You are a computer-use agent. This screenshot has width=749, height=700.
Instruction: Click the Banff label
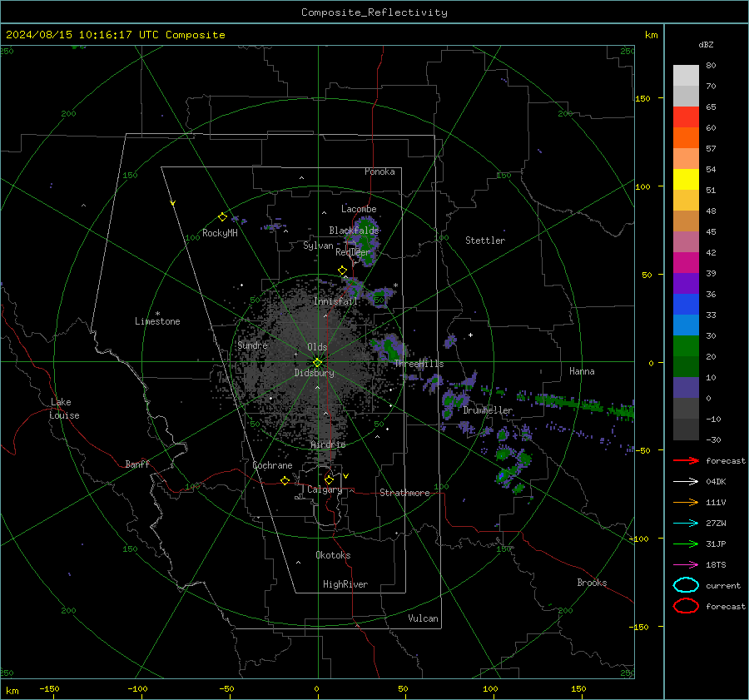(137, 464)
